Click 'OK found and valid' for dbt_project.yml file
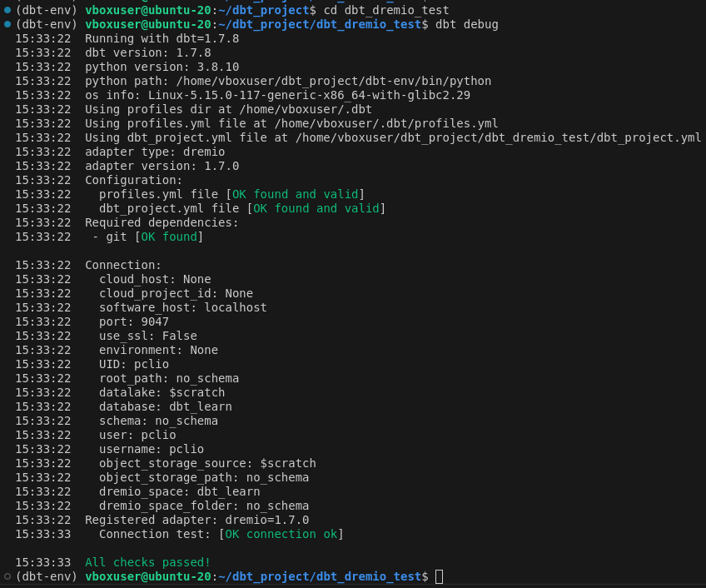 coord(316,208)
